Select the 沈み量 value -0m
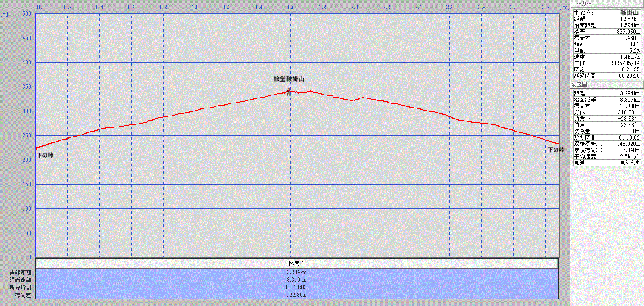The height and width of the screenshot is (306, 644). (x=635, y=131)
